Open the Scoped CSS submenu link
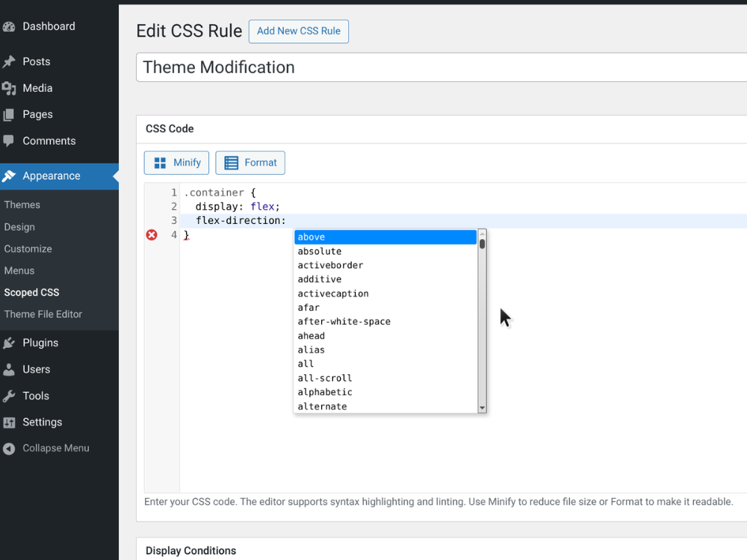Image resolution: width=747 pixels, height=560 pixels. (31, 293)
